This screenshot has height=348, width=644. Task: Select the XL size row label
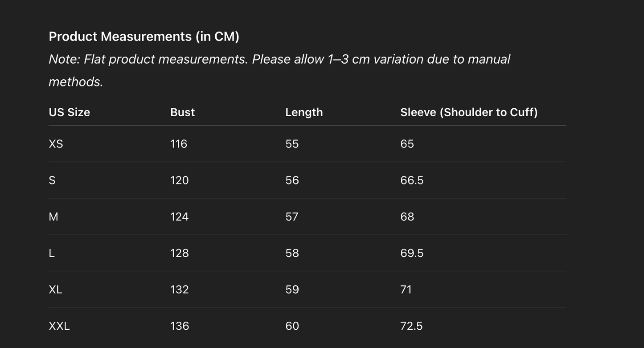pyautogui.click(x=55, y=290)
